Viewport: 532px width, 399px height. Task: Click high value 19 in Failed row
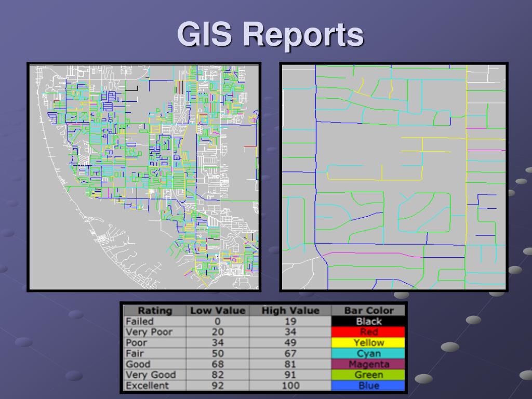click(x=290, y=321)
